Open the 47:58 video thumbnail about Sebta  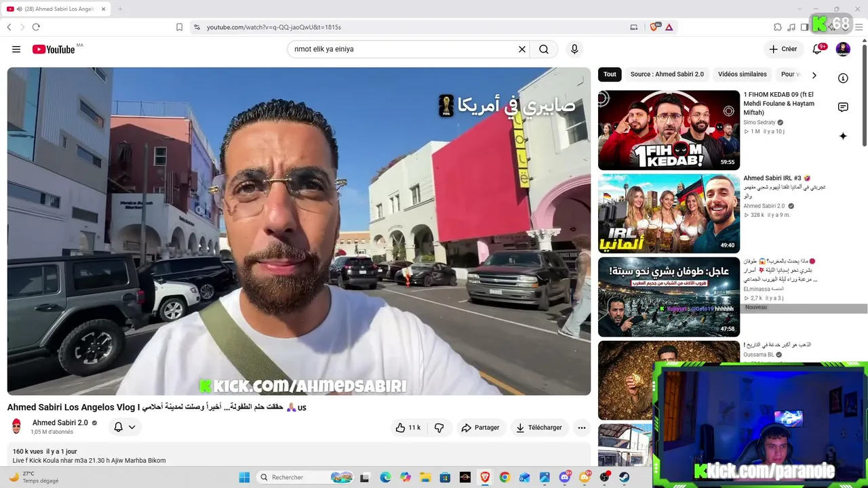click(x=669, y=297)
